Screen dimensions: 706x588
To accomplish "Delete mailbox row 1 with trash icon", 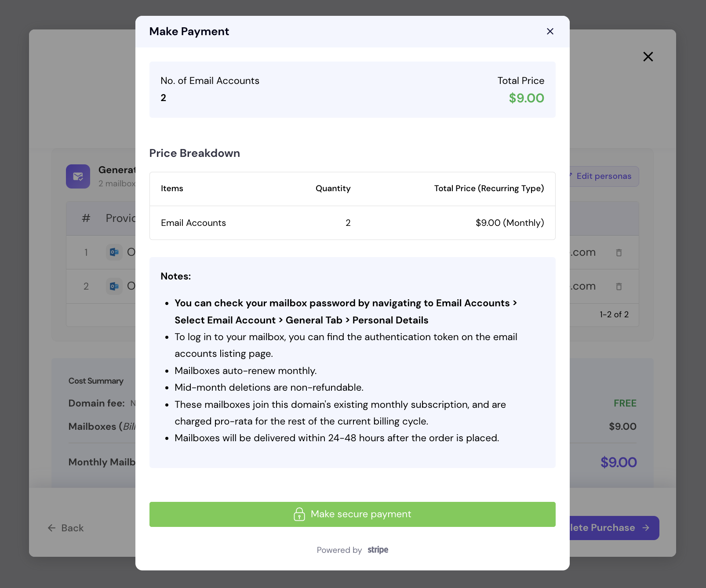I will coord(619,253).
